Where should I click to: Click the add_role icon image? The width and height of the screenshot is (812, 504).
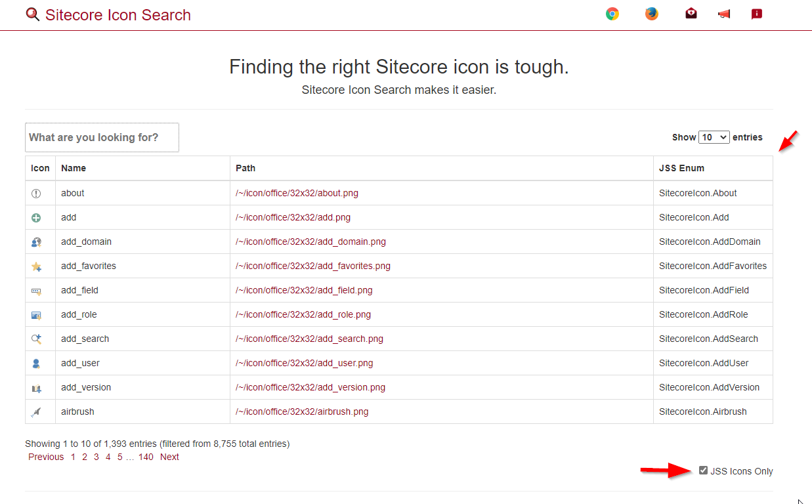pos(36,315)
